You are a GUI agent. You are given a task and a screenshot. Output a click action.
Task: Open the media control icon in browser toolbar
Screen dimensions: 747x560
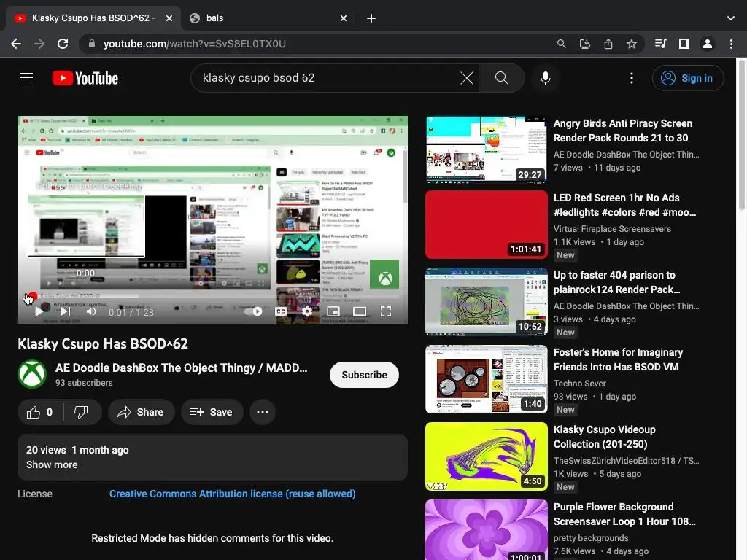click(x=660, y=44)
